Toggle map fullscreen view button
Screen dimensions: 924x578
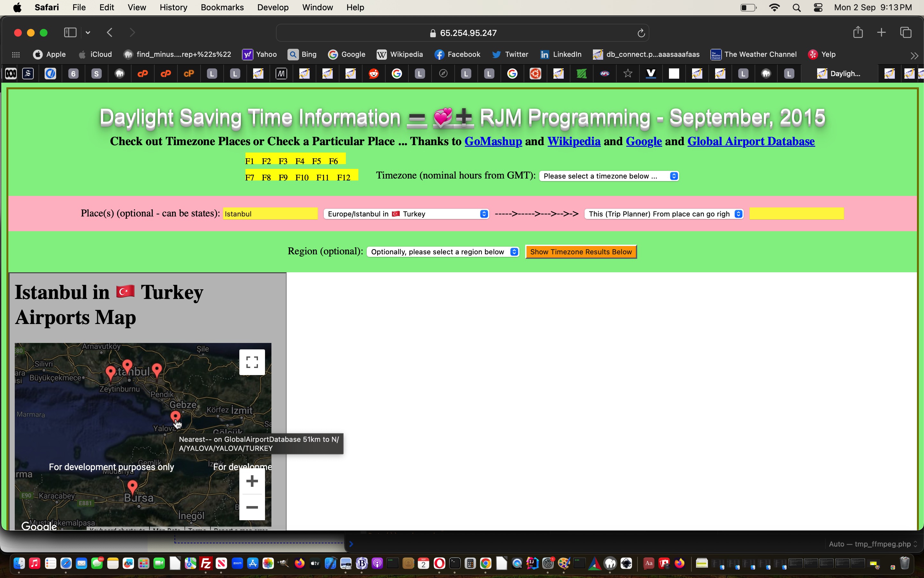[252, 362]
